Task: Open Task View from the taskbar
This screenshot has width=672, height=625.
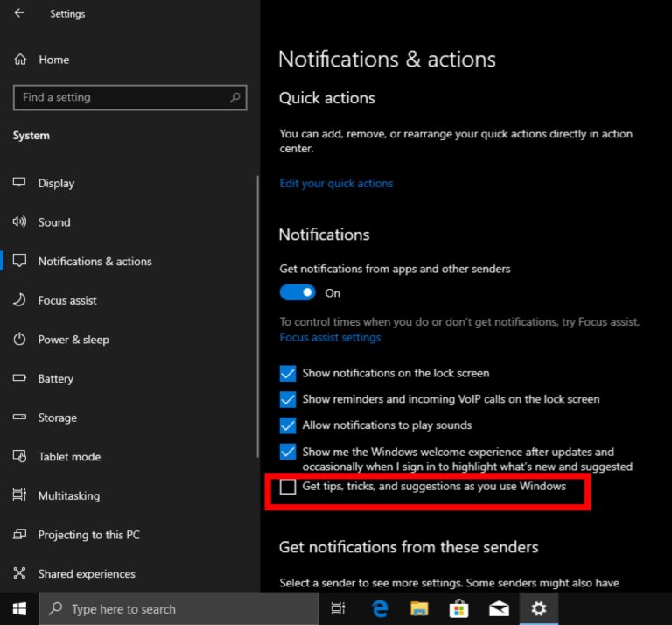Action: (x=338, y=608)
